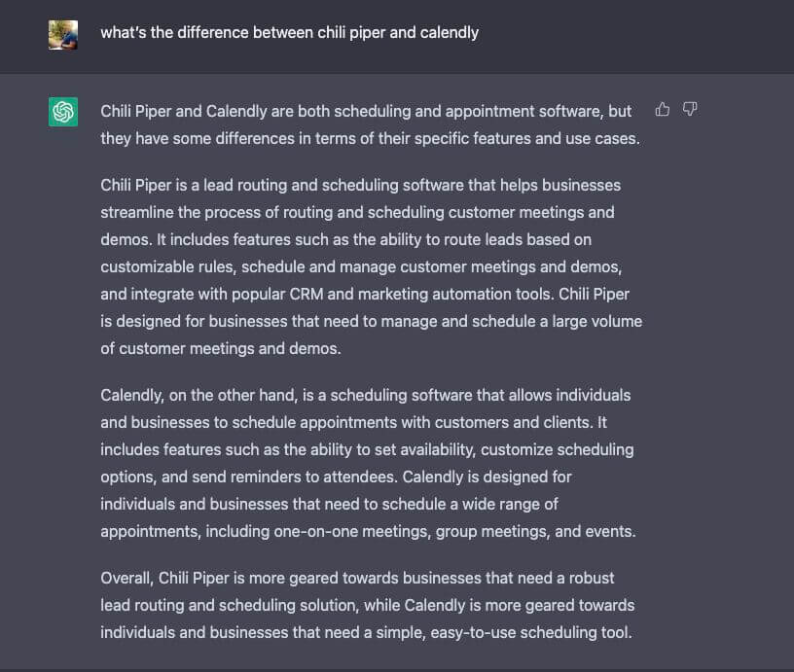Rate the response positively with thumbs up
Image resolution: width=794 pixels, height=672 pixels.
663,110
